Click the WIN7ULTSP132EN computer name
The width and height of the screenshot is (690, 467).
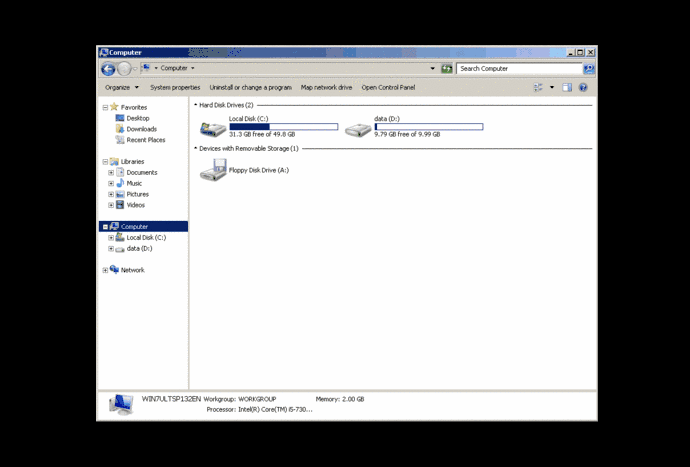coord(171,399)
